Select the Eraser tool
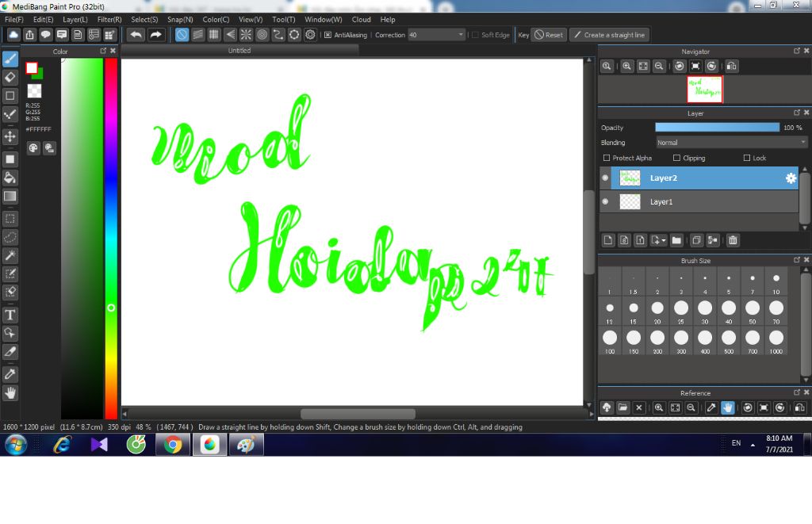 click(10, 78)
